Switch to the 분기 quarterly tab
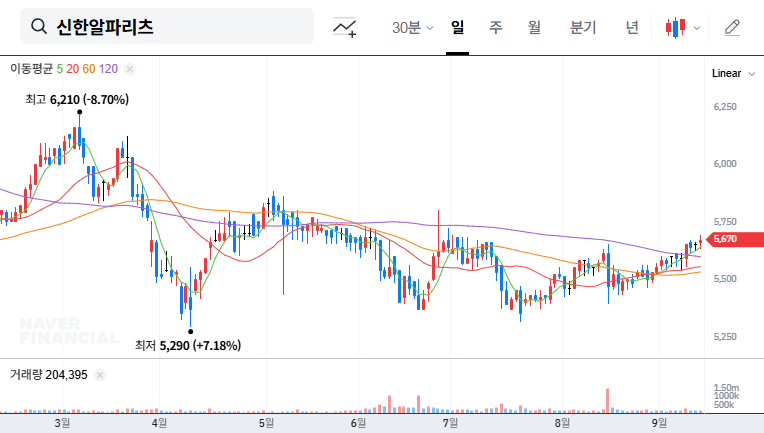The image size is (764, 433). (583, 27)
